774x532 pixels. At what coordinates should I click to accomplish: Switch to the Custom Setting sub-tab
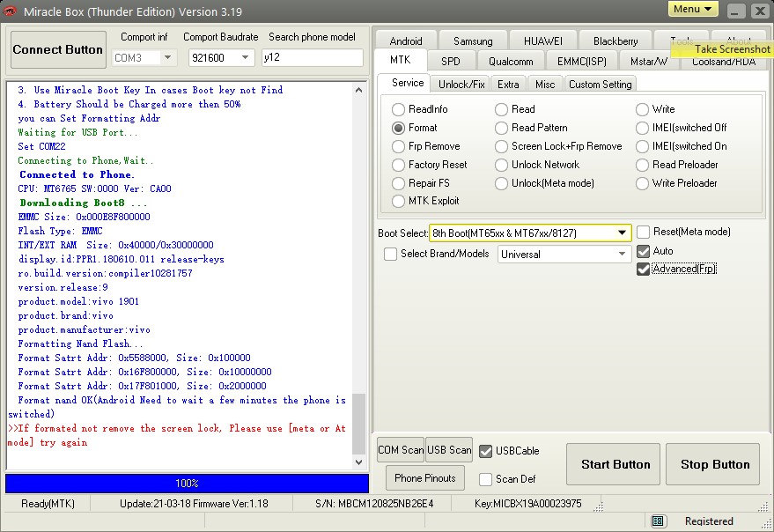[600, 85]
